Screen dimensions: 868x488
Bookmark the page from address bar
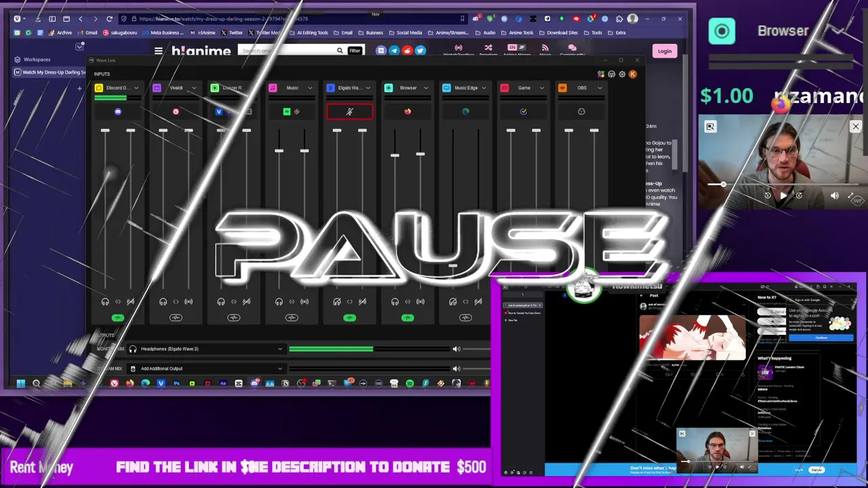click(x=462, y=19)
